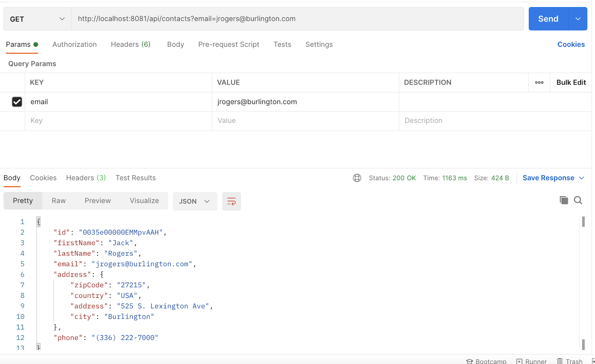Viewport: 595px width, 364px height.
Task: Click the Status: 200 OK indicator
Action: click(x=392, y=178)
